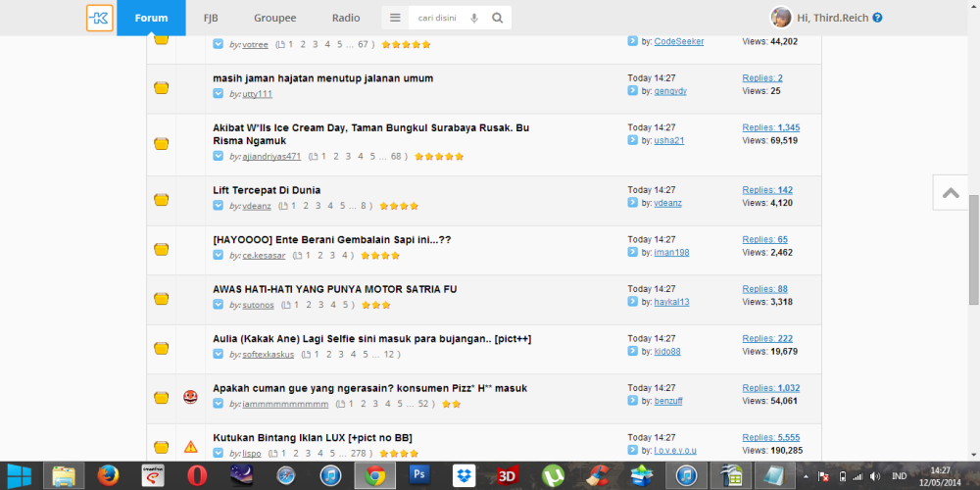Go to last post by kido88
Image resolution: width=980 pixels, height=490 pixels.
pos(632,351)
